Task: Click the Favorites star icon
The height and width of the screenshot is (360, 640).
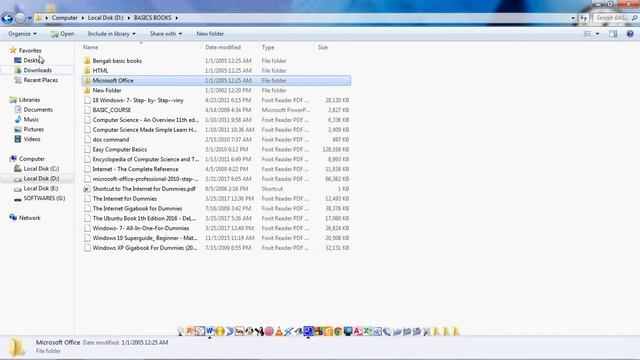Action: [13, 50]
